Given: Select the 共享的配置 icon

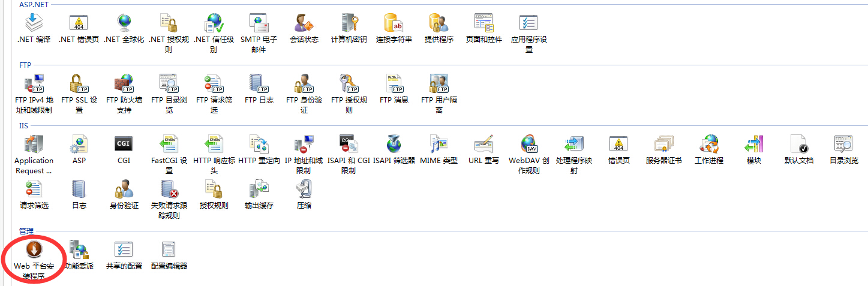Looking at the screenshot, I should [124, 250].
